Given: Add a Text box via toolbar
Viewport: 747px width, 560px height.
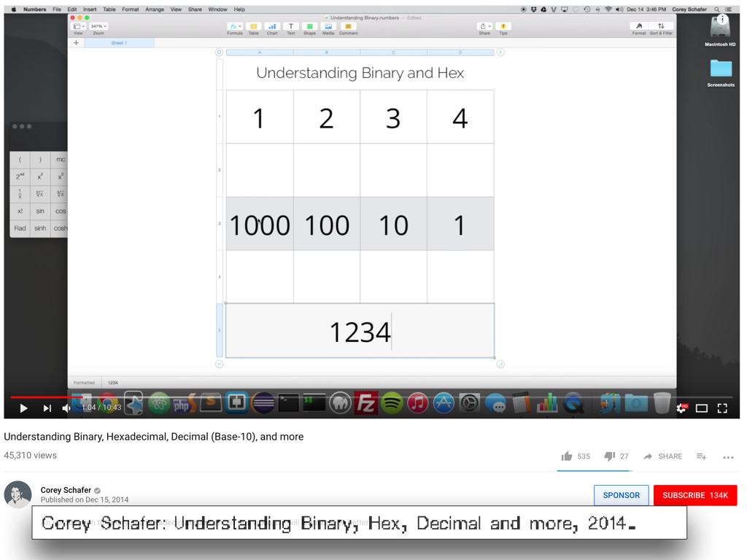Looking at the screenshot, I should [x=290, y=27].
